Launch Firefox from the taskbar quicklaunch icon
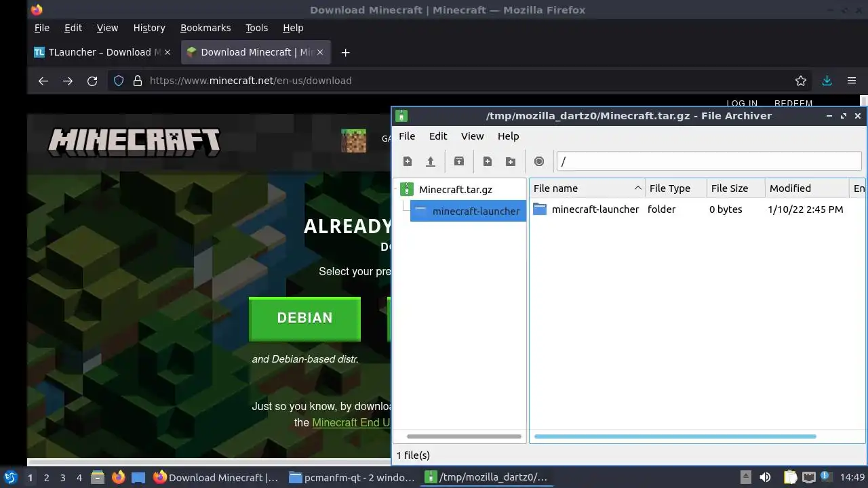868x488 pixels. click(118, 477)
